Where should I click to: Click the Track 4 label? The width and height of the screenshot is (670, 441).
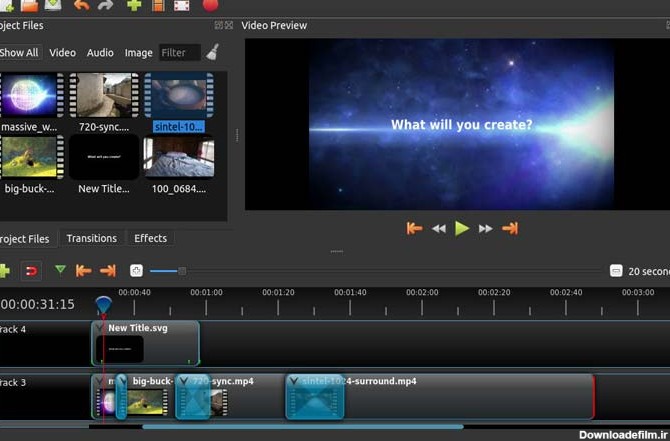point(13,329)
